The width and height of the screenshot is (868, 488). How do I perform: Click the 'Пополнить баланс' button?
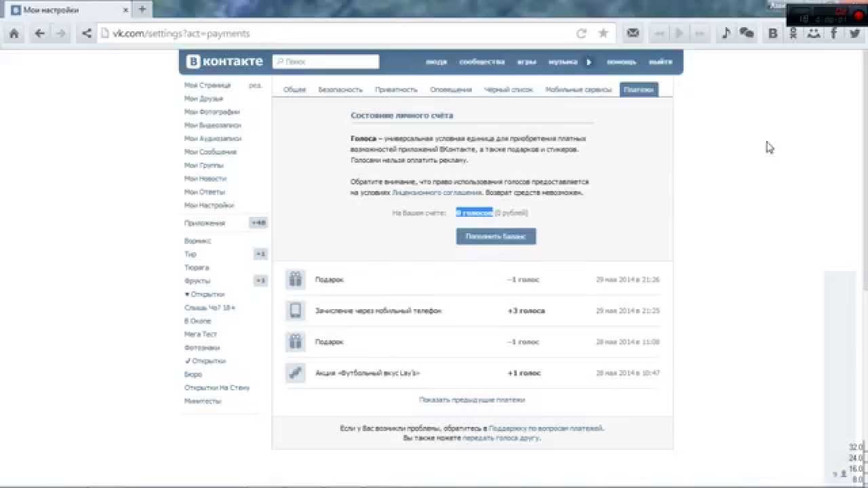[496, 237]
